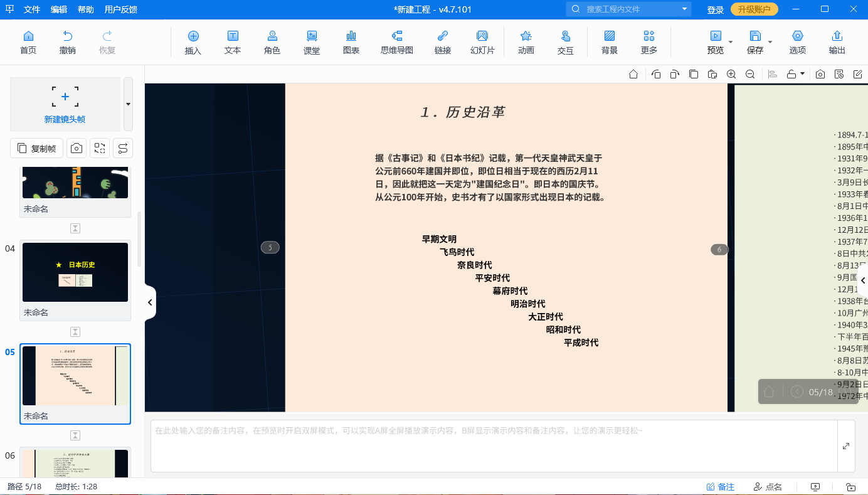Toggle the status bar lock icon

(x=850, y=487)
